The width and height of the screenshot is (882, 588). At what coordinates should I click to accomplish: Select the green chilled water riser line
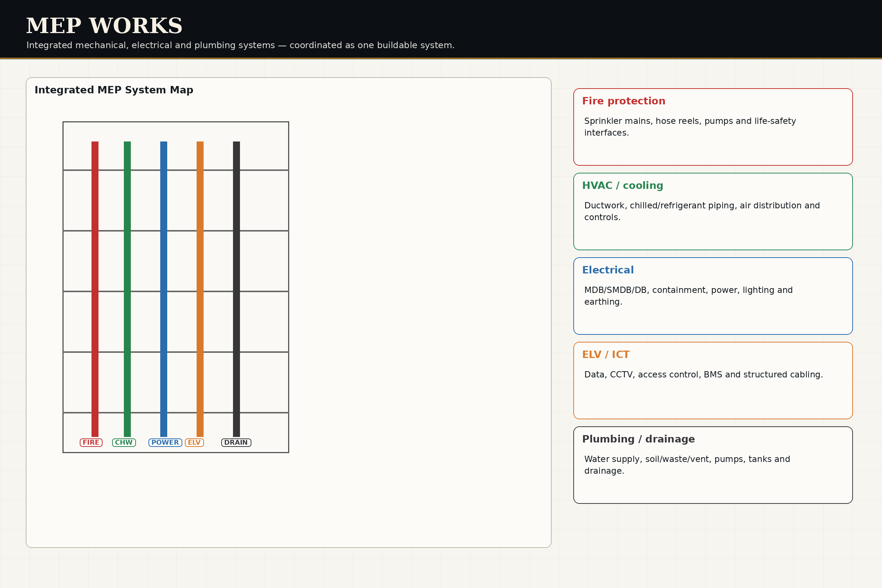(128, 289)
